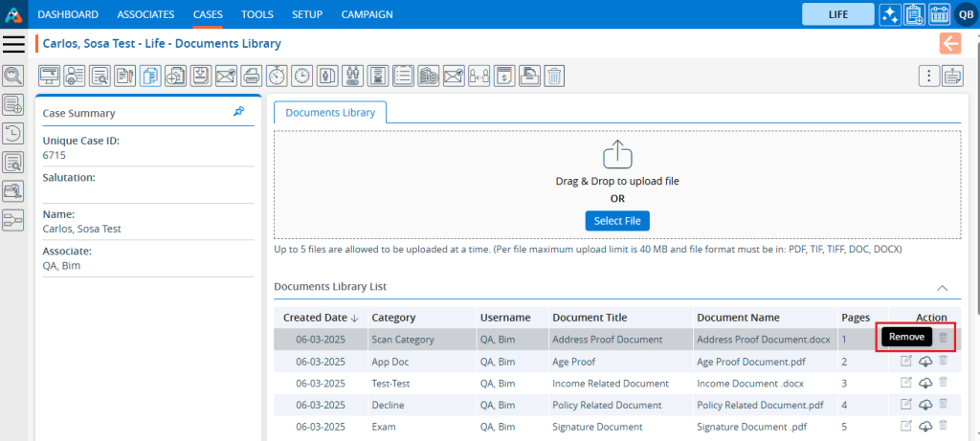Remove the Address Proof Document row
Viewport: 980px width, 441px height.
pos(944,338)
